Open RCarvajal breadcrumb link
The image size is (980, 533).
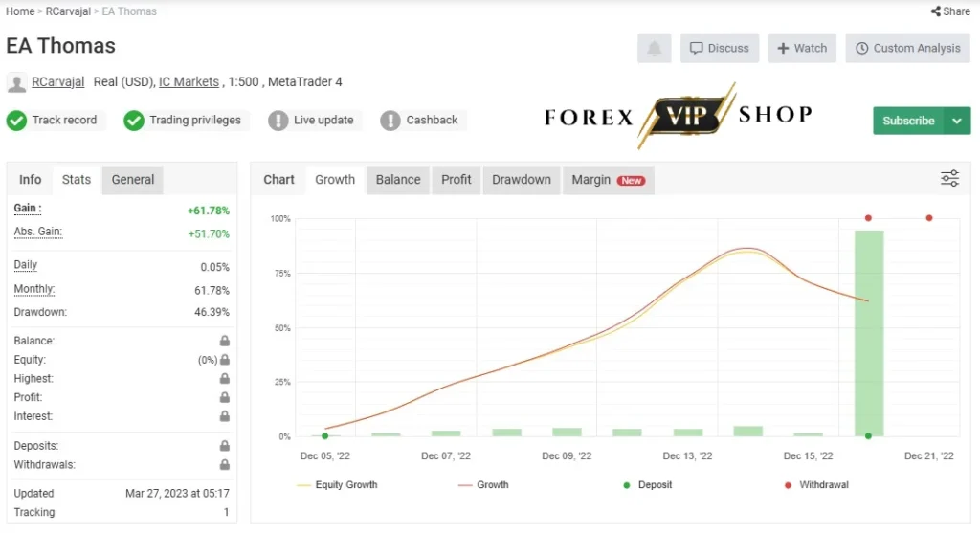[x=68, y=11]
